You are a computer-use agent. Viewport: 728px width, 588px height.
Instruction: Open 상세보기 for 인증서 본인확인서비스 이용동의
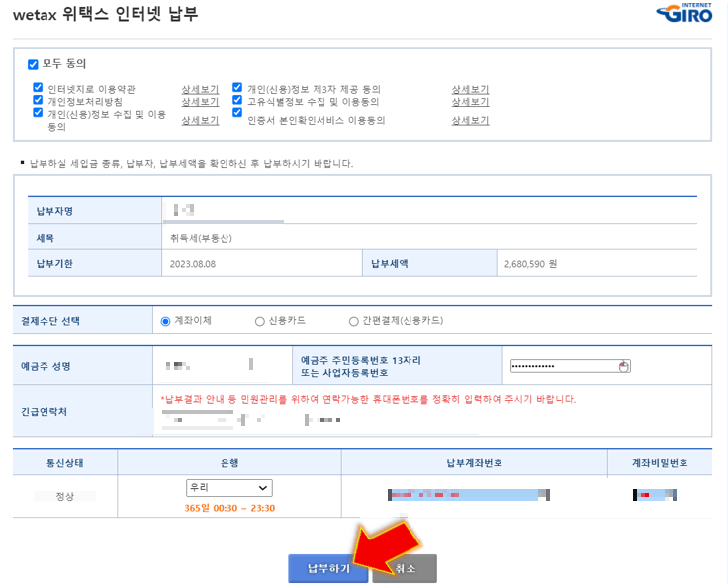(x=470, y=121)
